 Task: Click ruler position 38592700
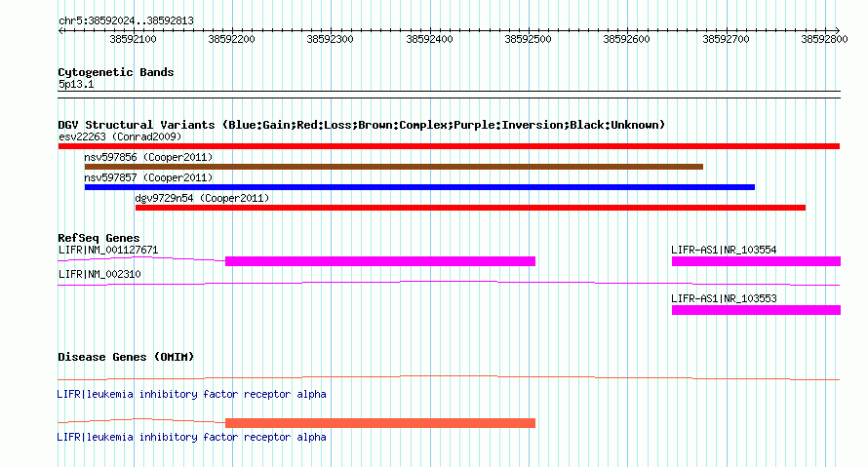click(727, 39)
